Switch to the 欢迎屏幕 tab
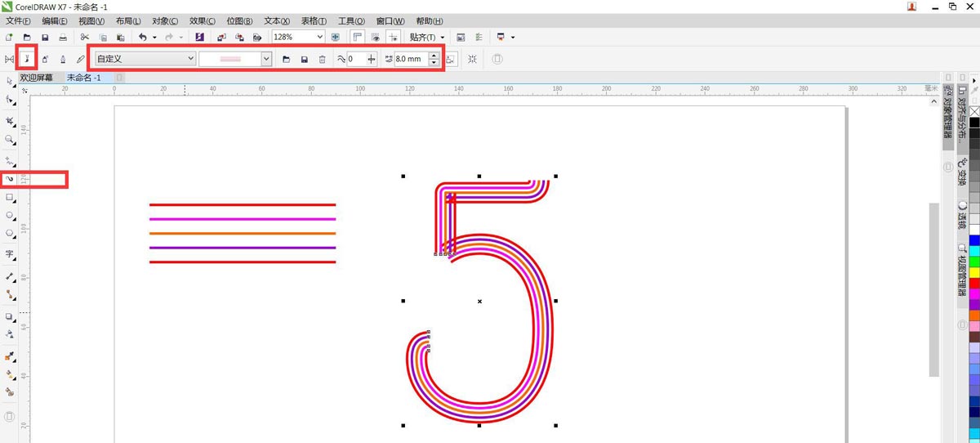This screenshot has height=443, width=980. pyautogui.click(x=37, y=78)
